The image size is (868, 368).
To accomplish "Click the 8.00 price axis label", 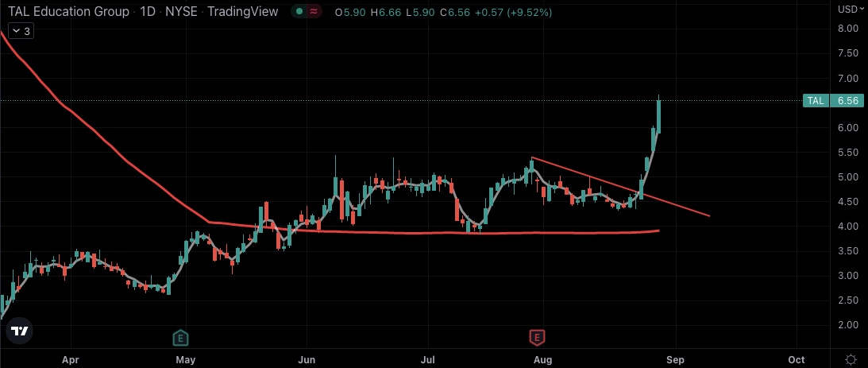I will pos(848,29).
